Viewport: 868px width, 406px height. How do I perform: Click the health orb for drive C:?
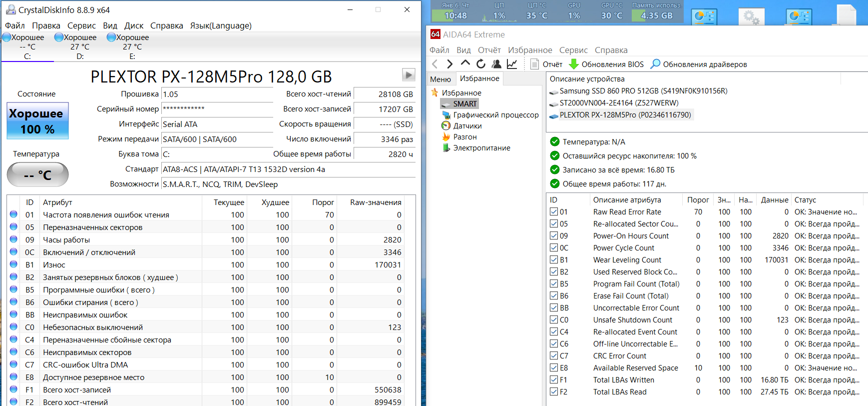click(x=7, y=37)
